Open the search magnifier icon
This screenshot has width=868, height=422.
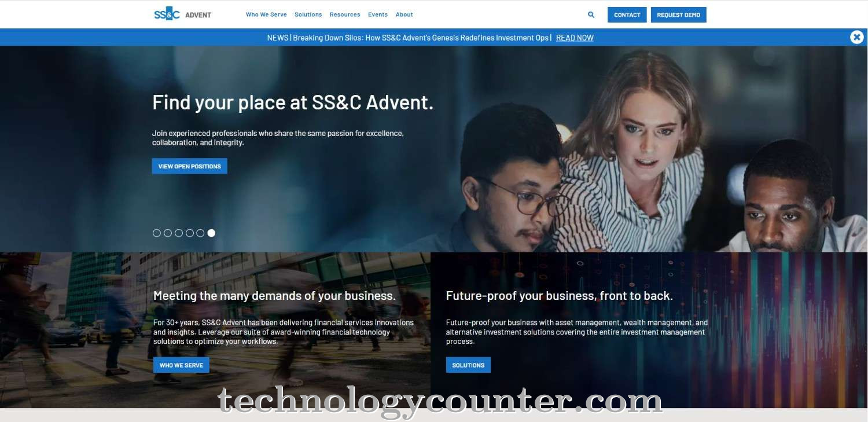[x=591, y=15]
